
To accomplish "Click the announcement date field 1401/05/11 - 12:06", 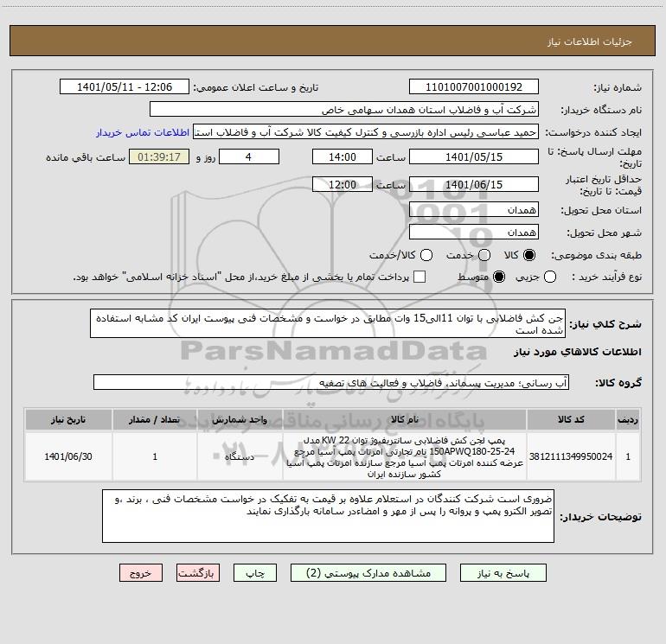I will 125,87.
